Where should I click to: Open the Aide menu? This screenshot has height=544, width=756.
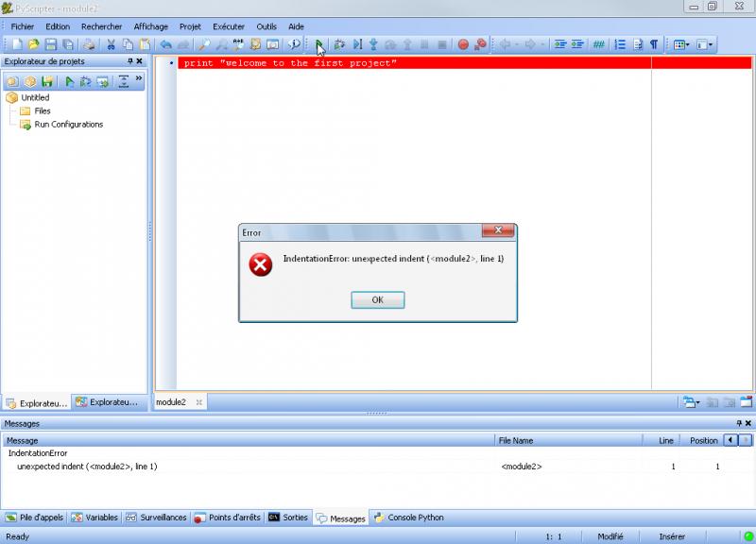pos(296,26)
